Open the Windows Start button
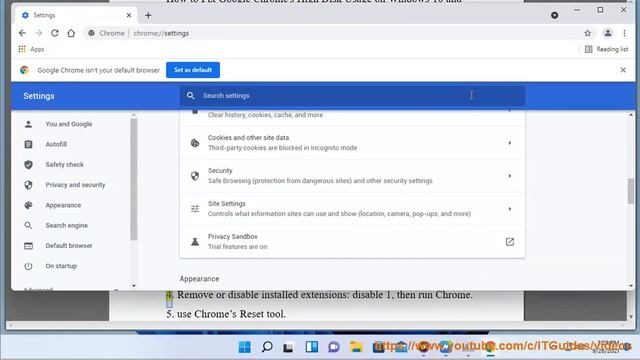The height and width of the screenshot is (360, 640). (244, 347)
